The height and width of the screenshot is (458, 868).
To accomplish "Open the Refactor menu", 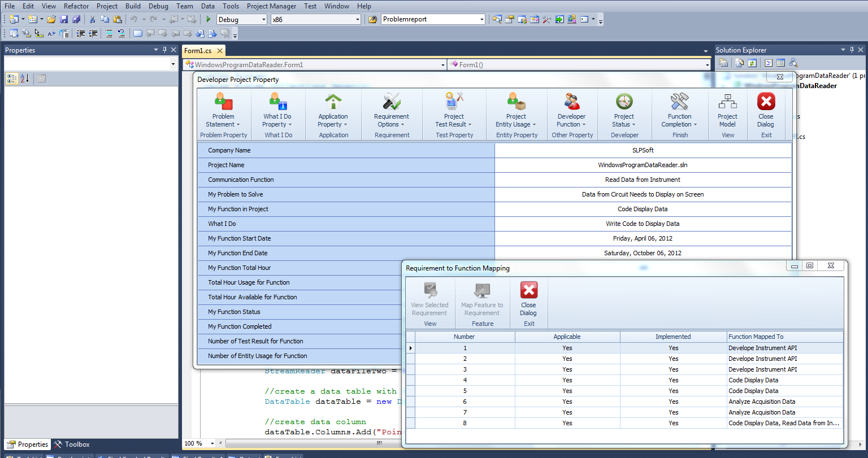I will (76, 6).
